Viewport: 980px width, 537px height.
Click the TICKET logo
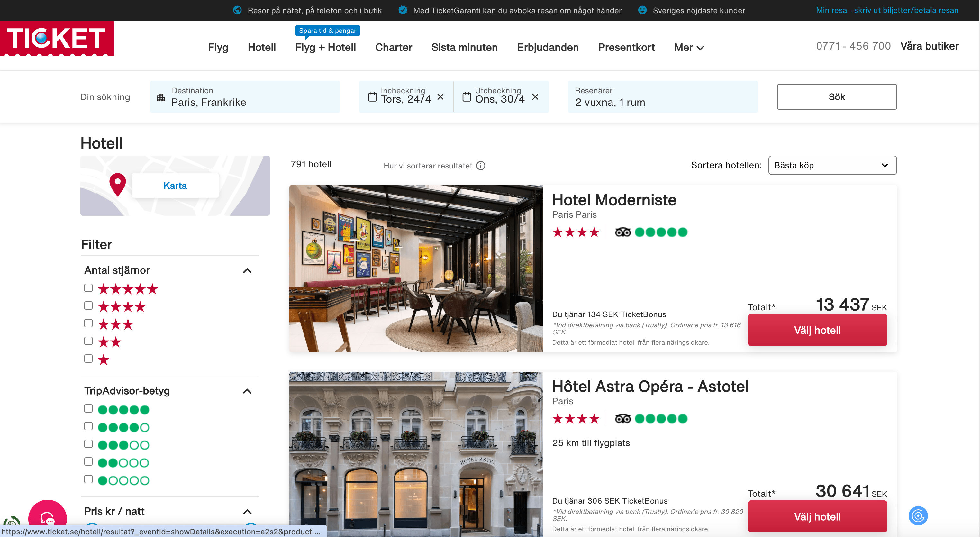tap(57, 39)
